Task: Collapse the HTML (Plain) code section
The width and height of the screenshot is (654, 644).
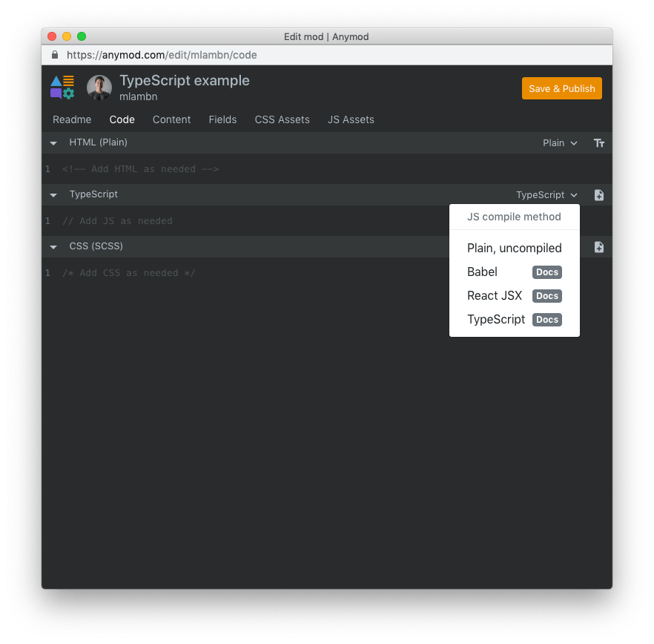Action: point(52,142)
